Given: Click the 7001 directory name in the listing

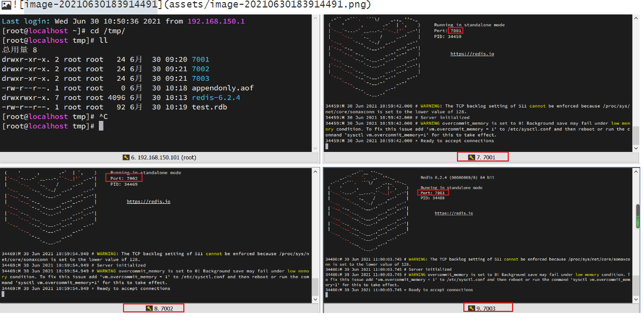Looking at the screenshot, I should pos(200,59).
